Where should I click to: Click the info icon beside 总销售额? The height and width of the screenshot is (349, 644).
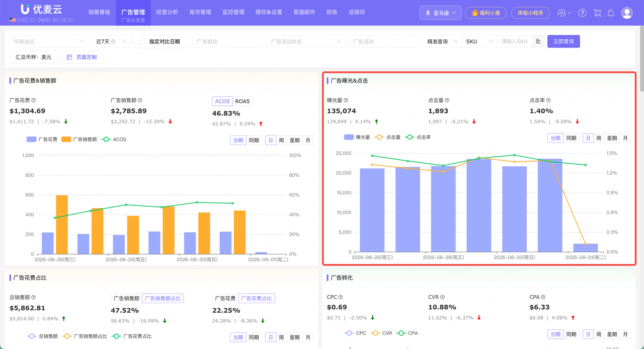tap(34, 297)
